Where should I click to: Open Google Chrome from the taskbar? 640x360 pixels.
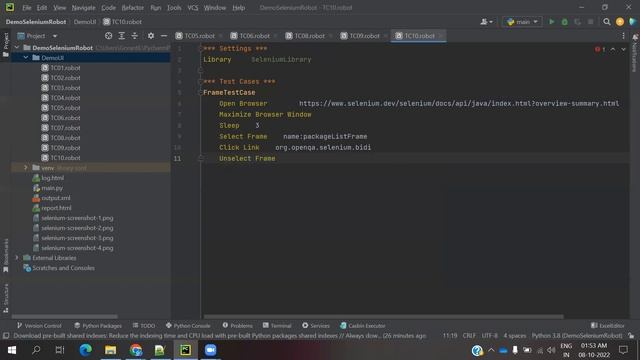pyautogui.click(x=136, y=350)
